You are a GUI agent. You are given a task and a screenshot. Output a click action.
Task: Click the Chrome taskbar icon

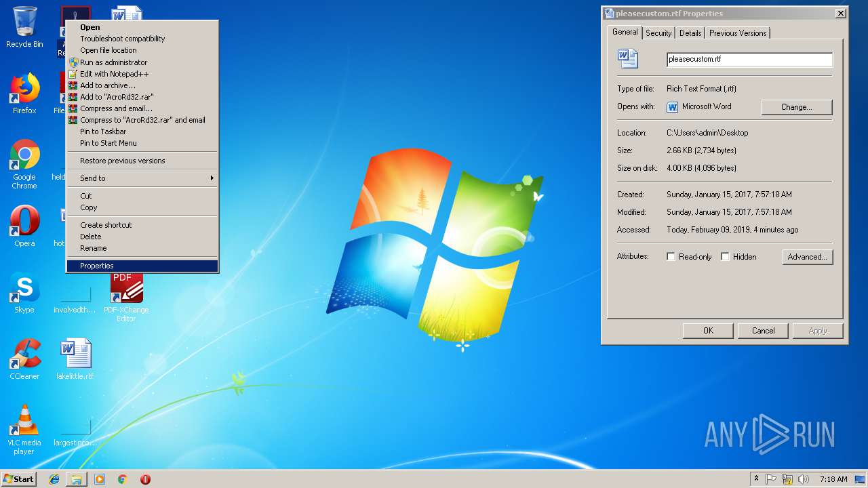122,479
